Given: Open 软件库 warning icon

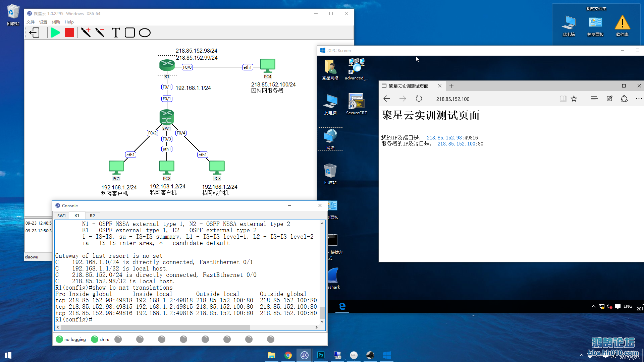Looking at the screenshot, I should pos(622,26).
